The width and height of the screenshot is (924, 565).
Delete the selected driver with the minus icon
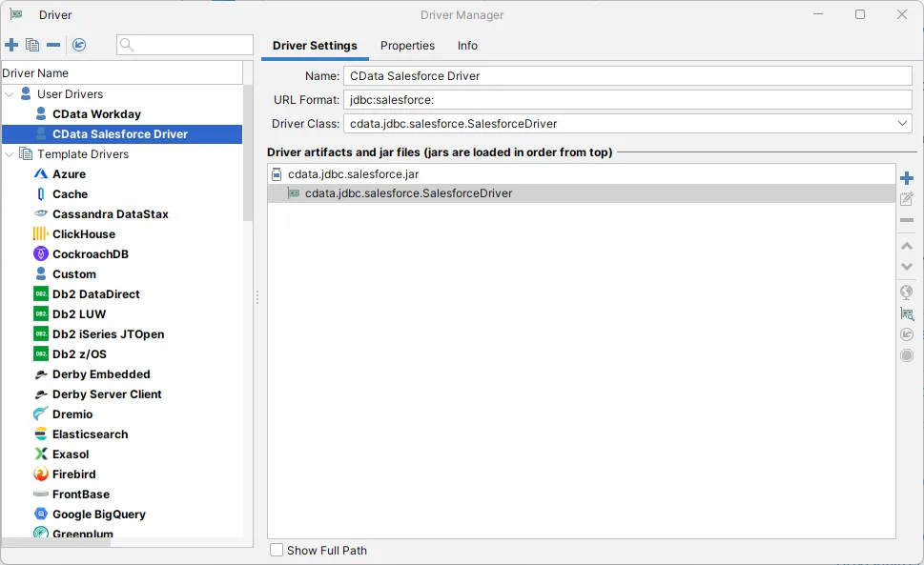point(55,45)
